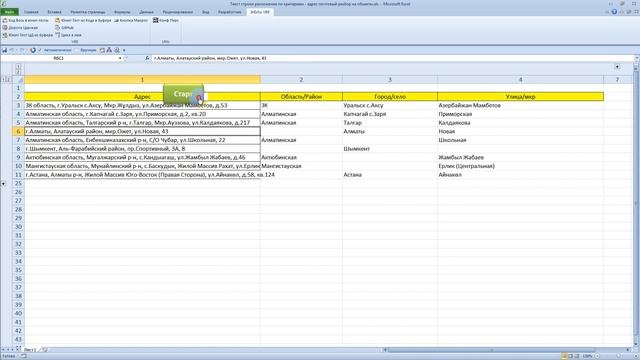Select column 4 header

(x=520, y=80)
